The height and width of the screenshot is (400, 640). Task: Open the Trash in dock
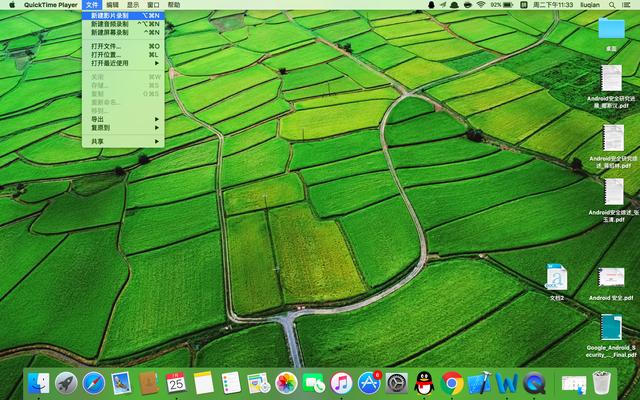pyautogui.click(x=601, y=382)
